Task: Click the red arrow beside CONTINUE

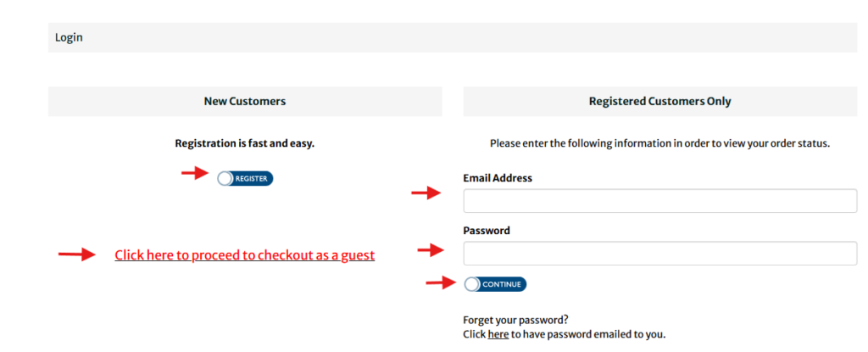Action: point(438,282)
